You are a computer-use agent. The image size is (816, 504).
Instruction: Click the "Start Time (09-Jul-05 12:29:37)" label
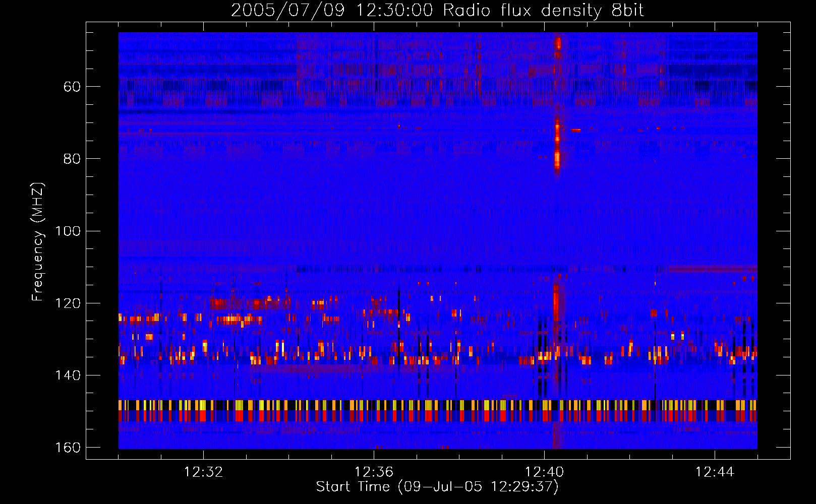437,487
